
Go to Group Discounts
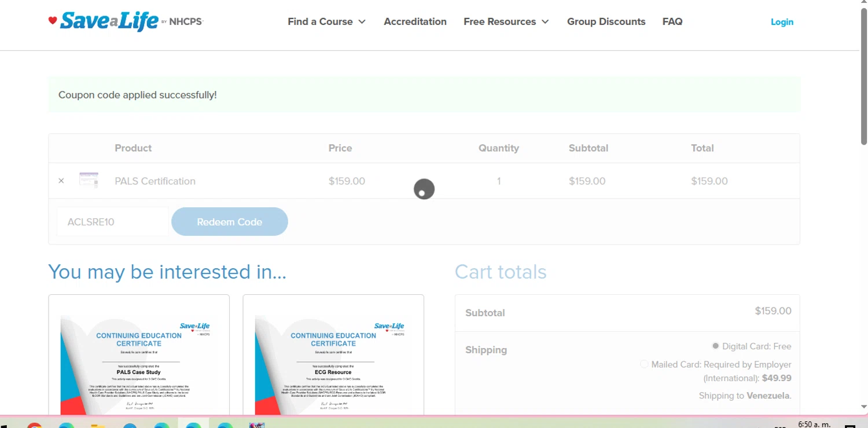(x=606, y=21)
